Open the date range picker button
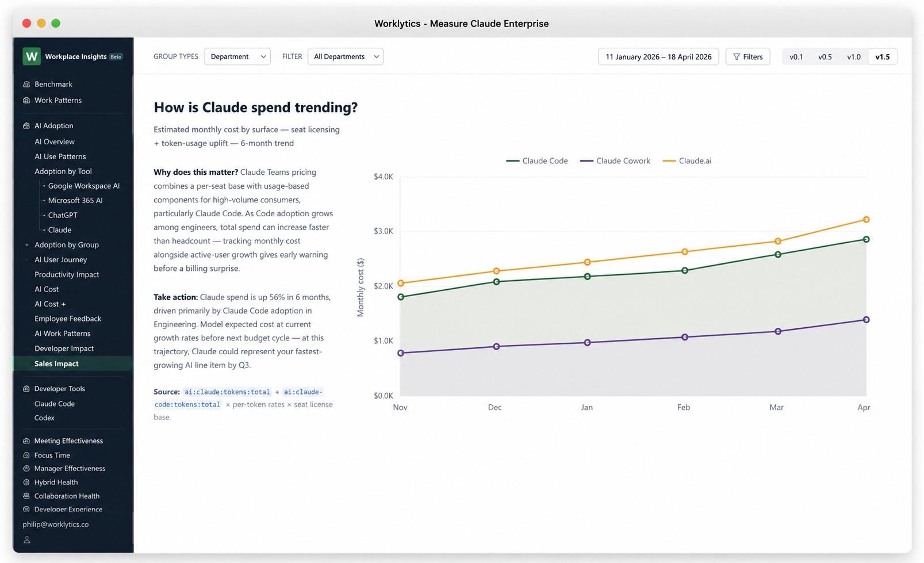Screen dimensions: 924x563 click(x=658, y=57)
